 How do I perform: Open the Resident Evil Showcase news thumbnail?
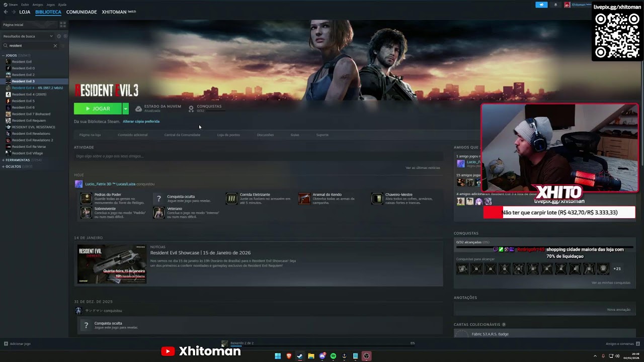click(x=112, y=264)
